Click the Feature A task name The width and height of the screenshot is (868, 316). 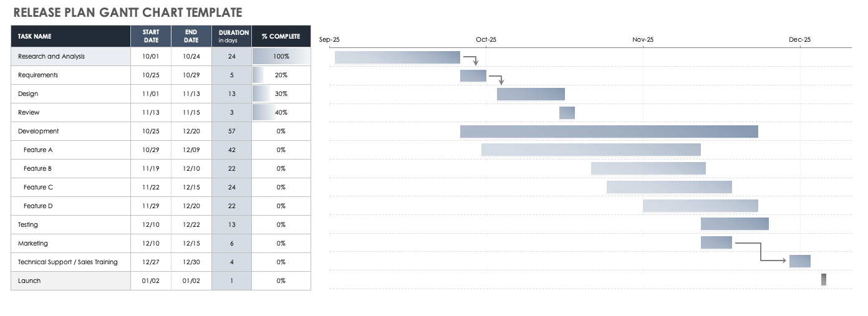click(38, 150)
